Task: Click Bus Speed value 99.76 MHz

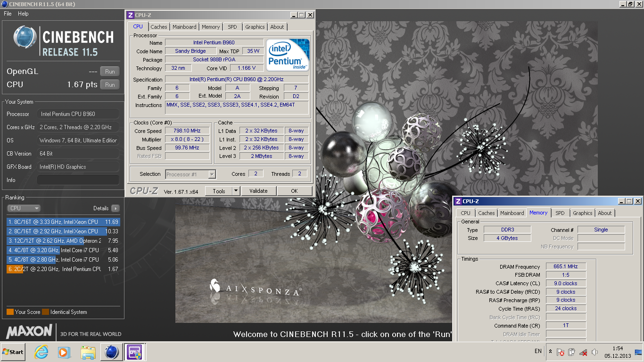Action: point(187,148)
